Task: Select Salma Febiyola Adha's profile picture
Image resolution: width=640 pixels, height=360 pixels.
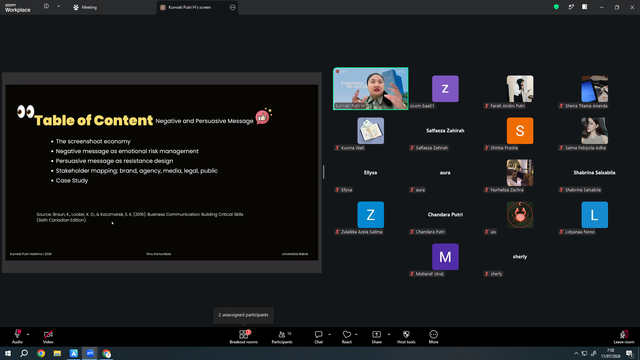Action: (x=595, y=131)
